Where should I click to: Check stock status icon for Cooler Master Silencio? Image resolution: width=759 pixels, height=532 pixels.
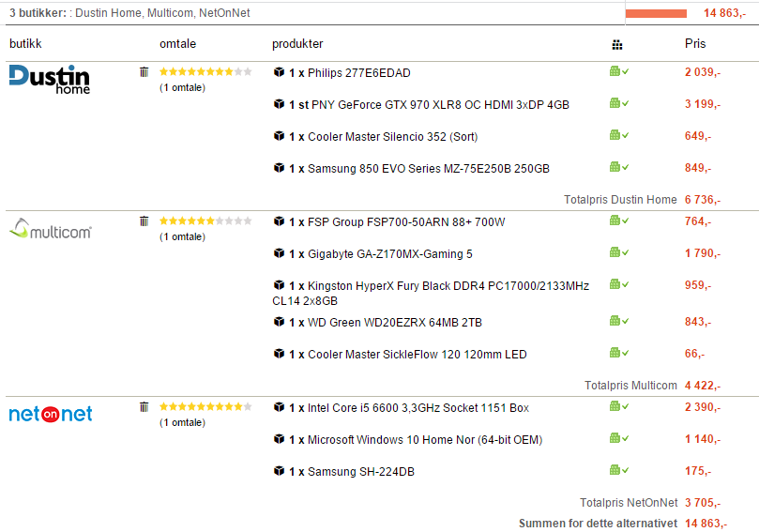coord(619,135)
